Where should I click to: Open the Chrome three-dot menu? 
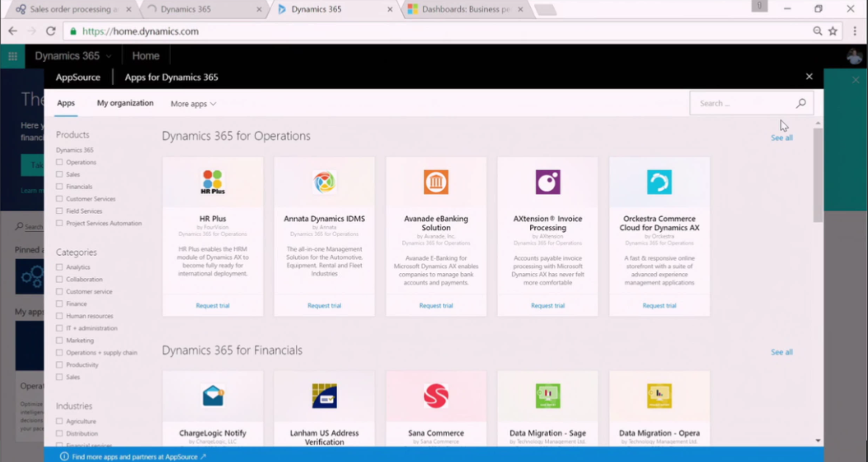pyautogui.click(x=856, y=31)
